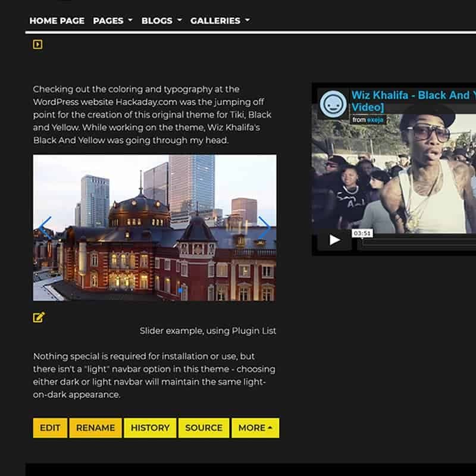Screen dimensions: 476x476
Task: Seek on the video progress bar
Action: point(416,242)
